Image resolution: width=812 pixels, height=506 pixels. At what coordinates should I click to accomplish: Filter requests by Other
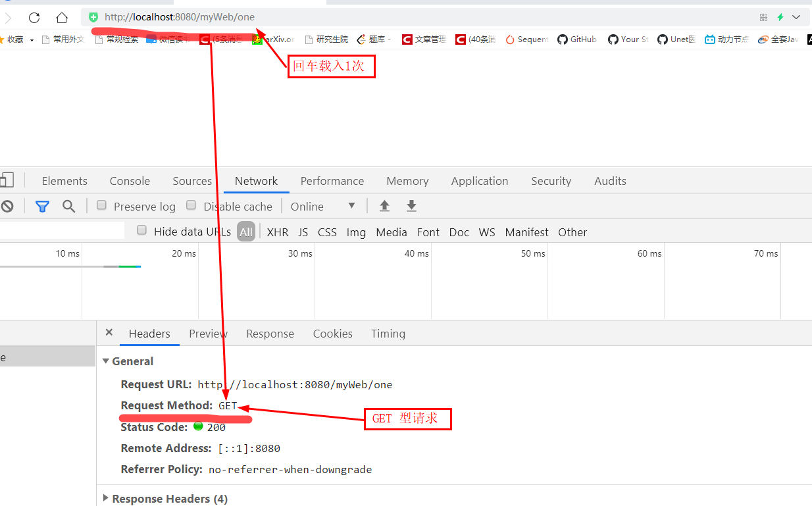click(572, 232)
